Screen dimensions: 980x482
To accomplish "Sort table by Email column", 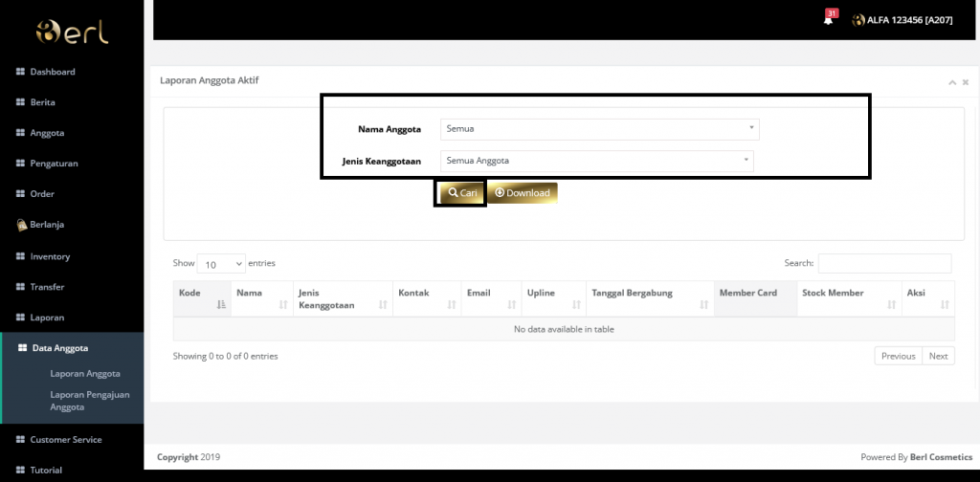I will pos(489,298).
